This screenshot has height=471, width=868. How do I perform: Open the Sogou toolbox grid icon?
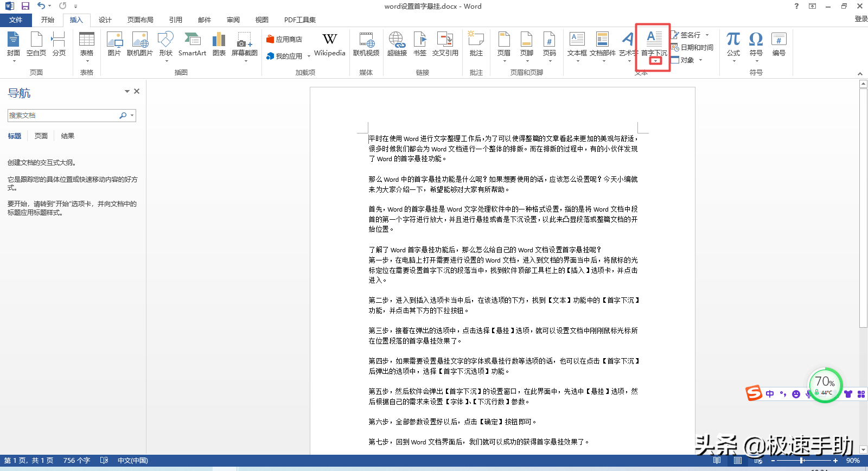pos(861,394)
